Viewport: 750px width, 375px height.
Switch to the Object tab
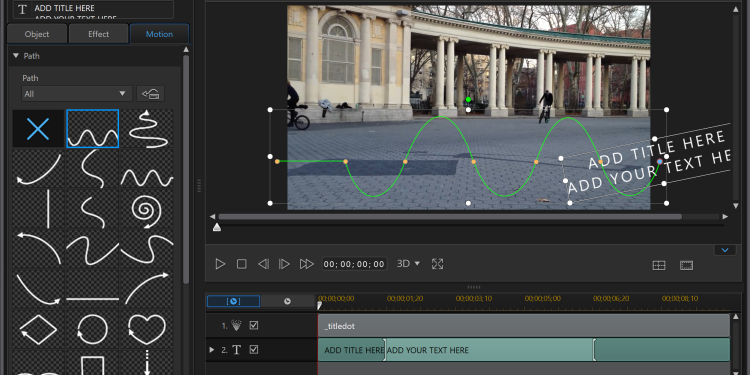click(x=37, y=34)
